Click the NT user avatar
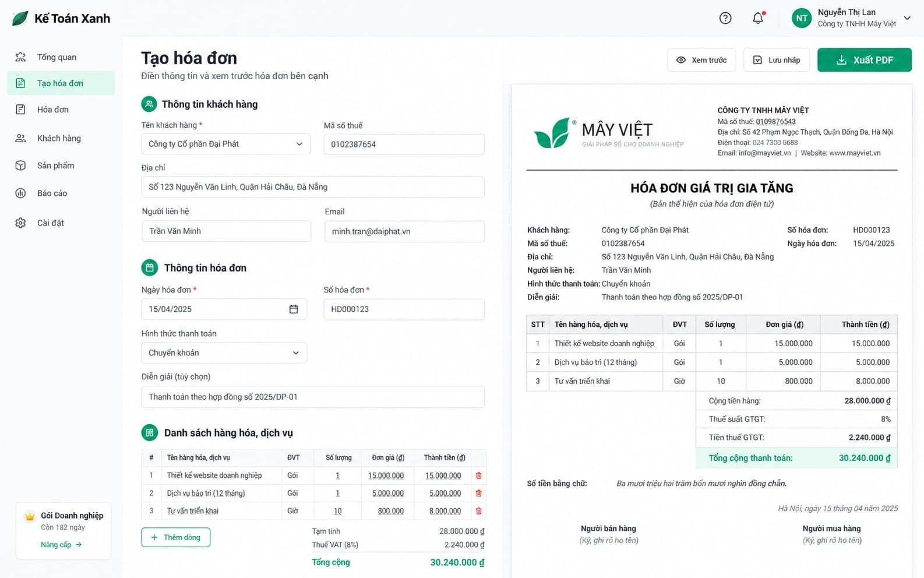The width and height of the screenshot is (924, 578). click(x=802, y=18)
